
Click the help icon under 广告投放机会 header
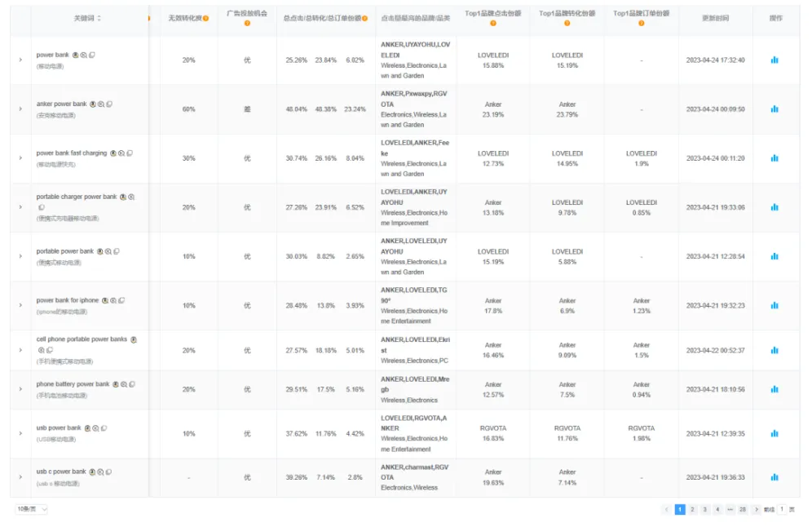point(247,24)
